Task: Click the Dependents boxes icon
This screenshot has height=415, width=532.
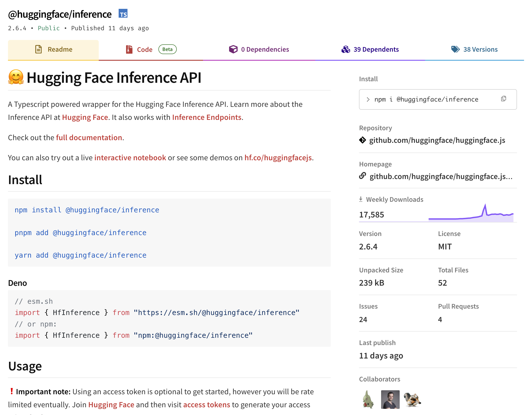Action: pyautogui.click(x=346, y=49)
